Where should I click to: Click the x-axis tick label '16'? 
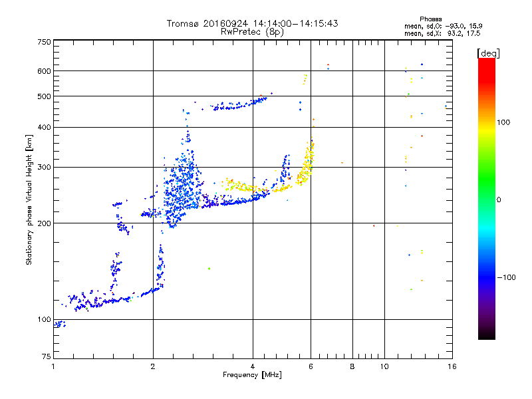[452, 366]
